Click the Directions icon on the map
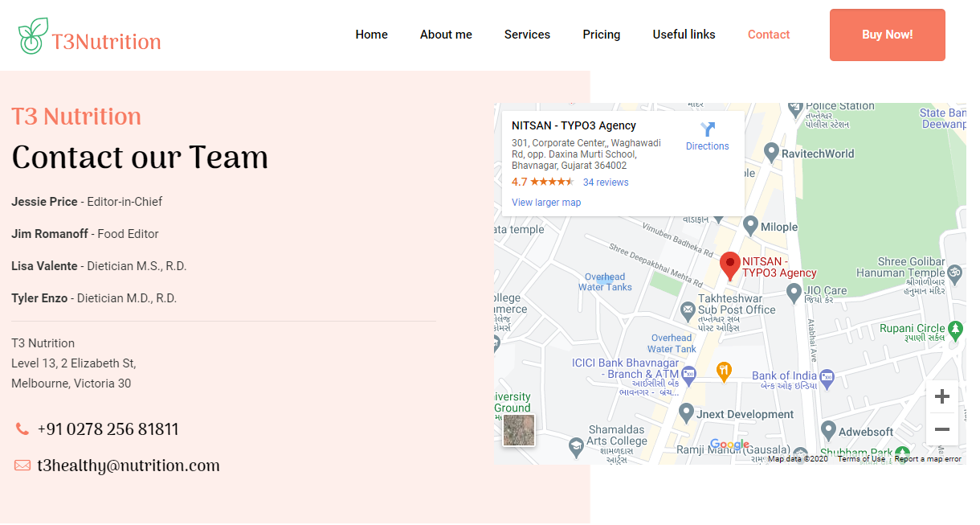The height and width of the screenshot is (525, 980). pos(708,129)
